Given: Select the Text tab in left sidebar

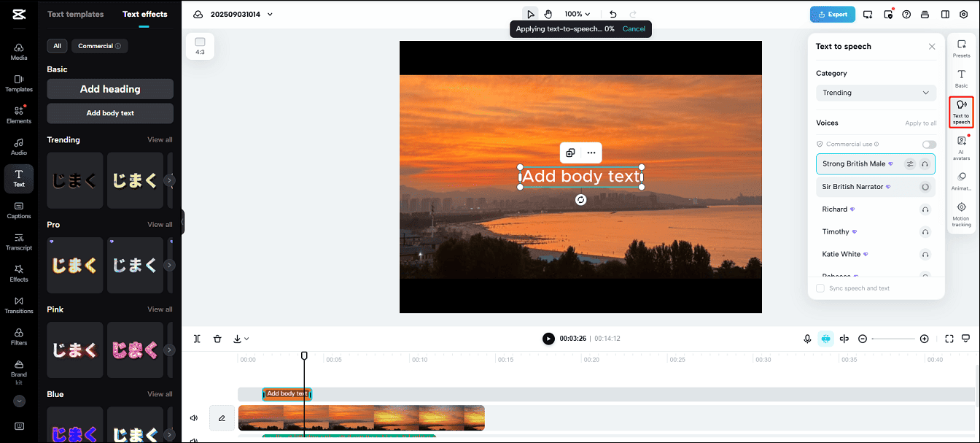Looking at the screenshot, I should 19,178.
